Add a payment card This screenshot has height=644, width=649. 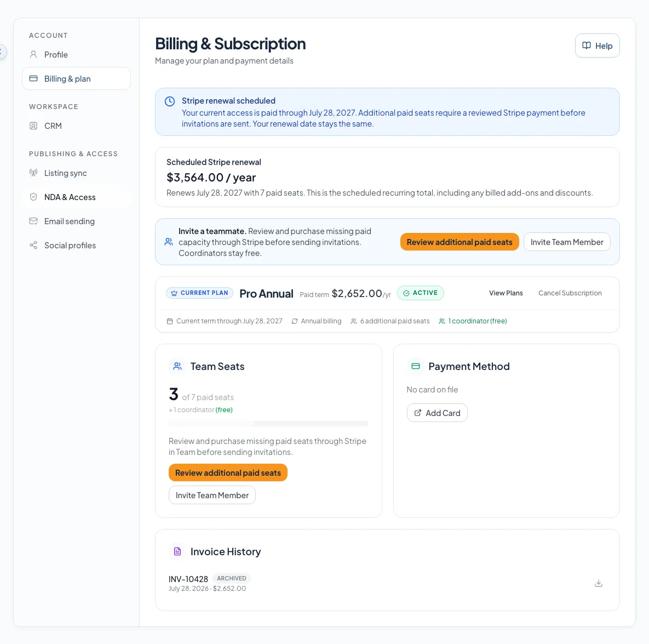[x=437, y=413]
